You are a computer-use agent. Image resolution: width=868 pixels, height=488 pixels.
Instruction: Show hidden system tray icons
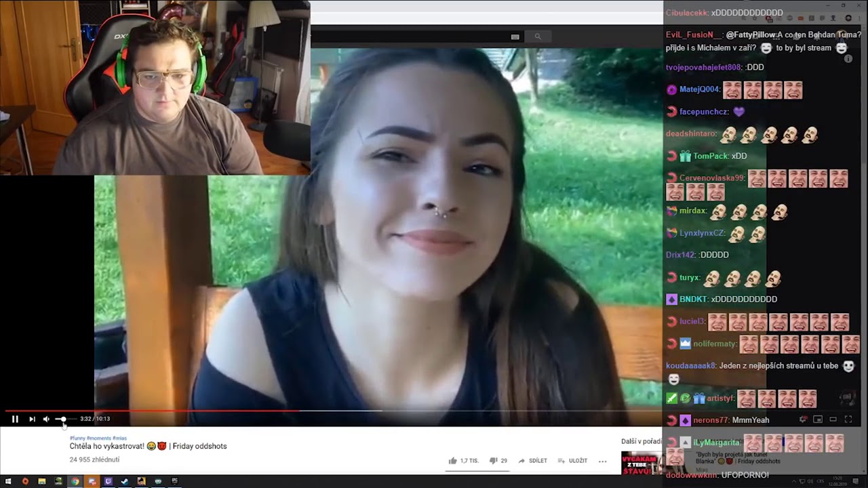click(794, 481)
